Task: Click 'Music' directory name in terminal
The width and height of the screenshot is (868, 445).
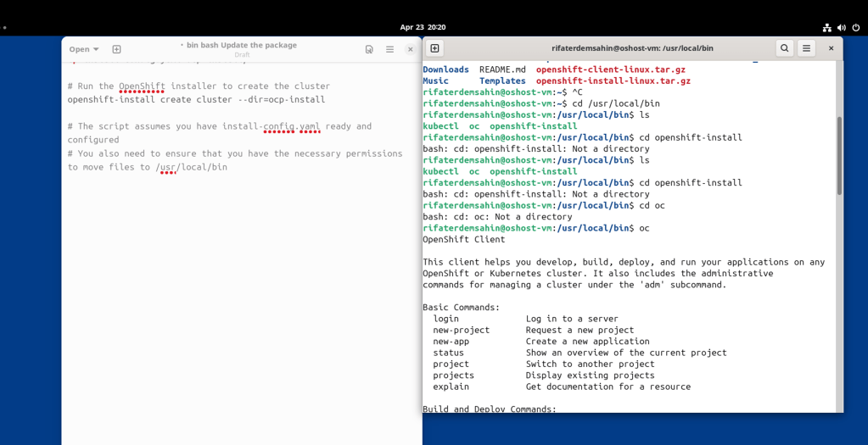Action: pyautogui.click(x=435, y=81)
